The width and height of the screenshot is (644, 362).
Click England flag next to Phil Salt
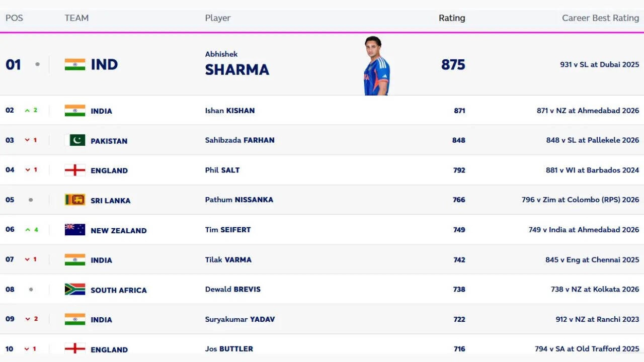coord(74,170)
